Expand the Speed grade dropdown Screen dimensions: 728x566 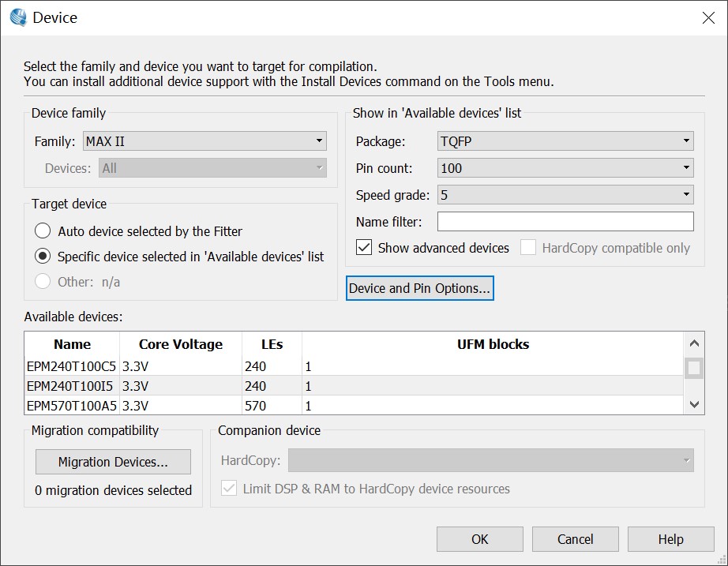(x=565, y=195)
